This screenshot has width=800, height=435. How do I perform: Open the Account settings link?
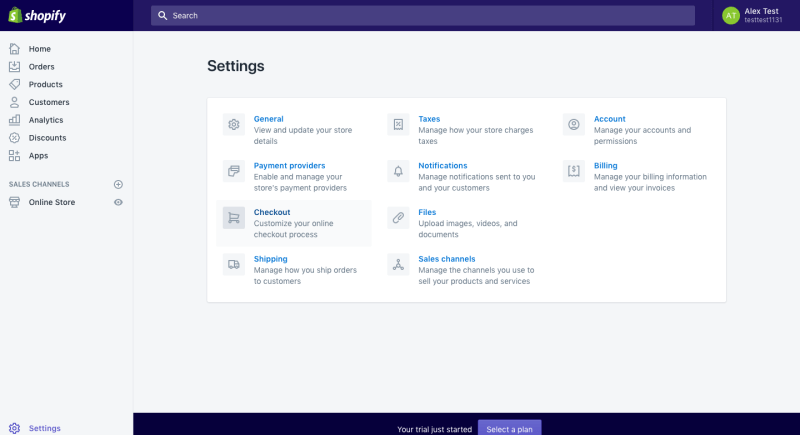609,119
